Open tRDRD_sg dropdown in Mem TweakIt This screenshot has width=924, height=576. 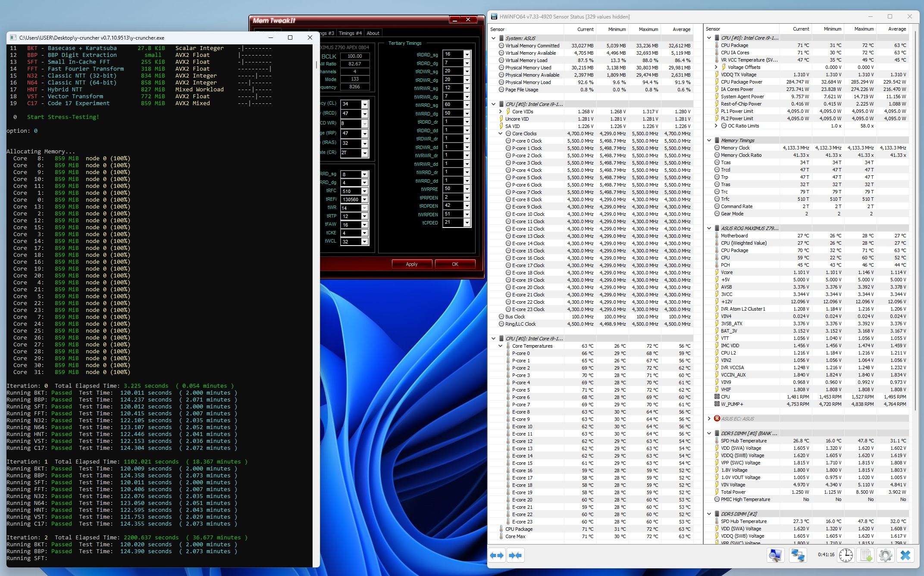tap(467, 54)
